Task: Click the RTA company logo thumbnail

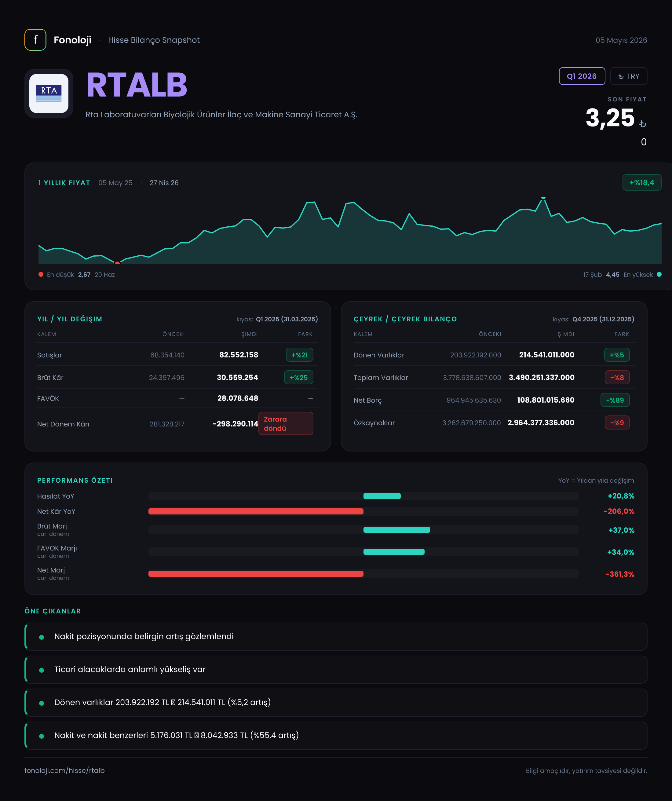Action: 49,93
